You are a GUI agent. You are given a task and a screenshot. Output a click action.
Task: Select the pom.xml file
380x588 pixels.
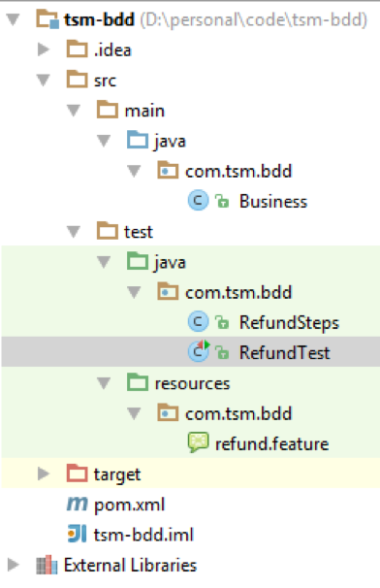tap(129, 505)
